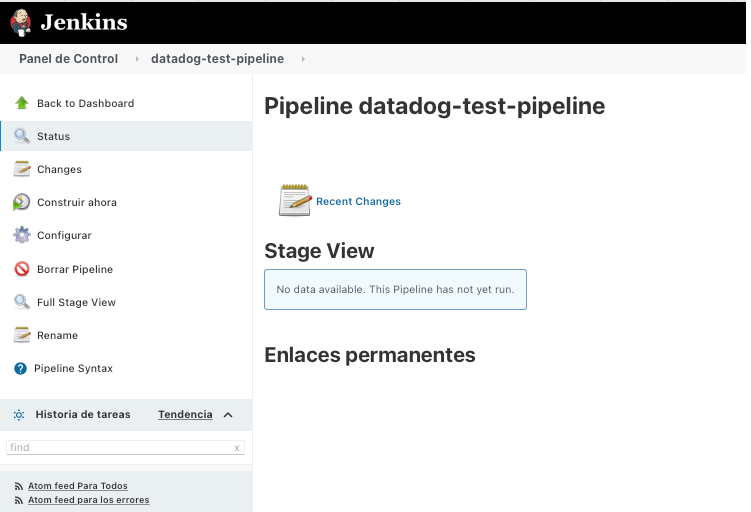Screen dimensions: 751x512
Task: Go to Panel de Control breadcrumb
Action: click(x=68, y=58)
